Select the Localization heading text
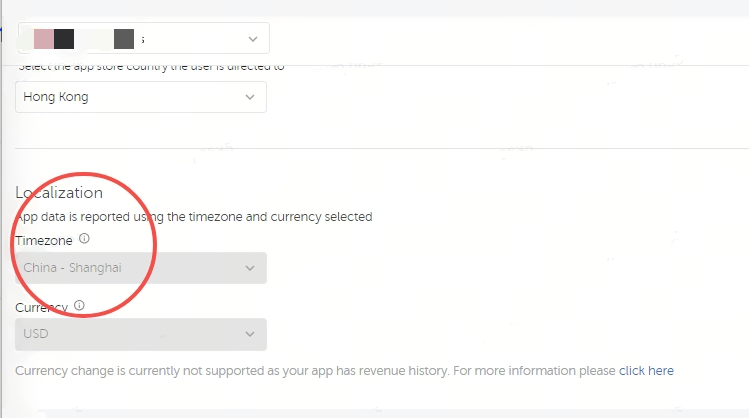Viewport: 749px width, 418px height. (59, 193)
